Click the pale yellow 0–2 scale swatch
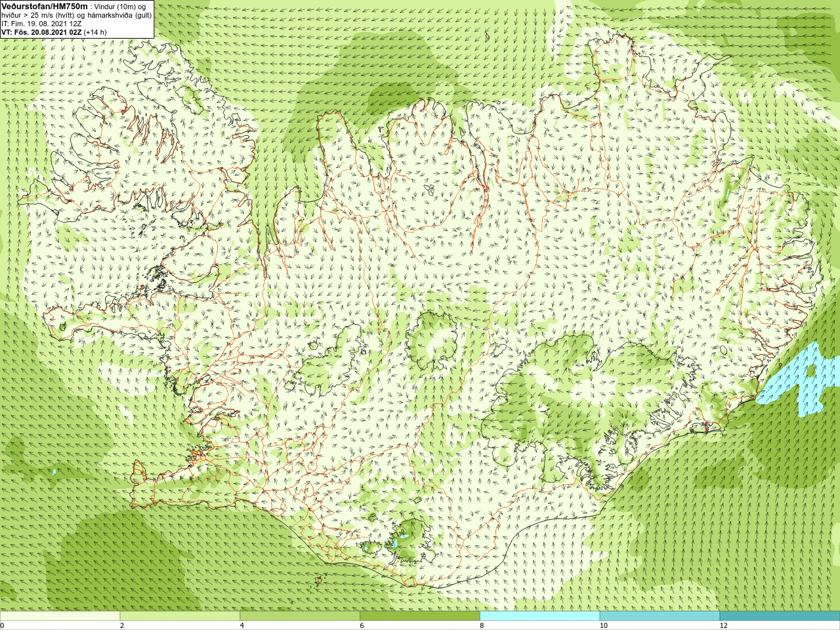The image size is (840, 630). [x=60, y=616]
